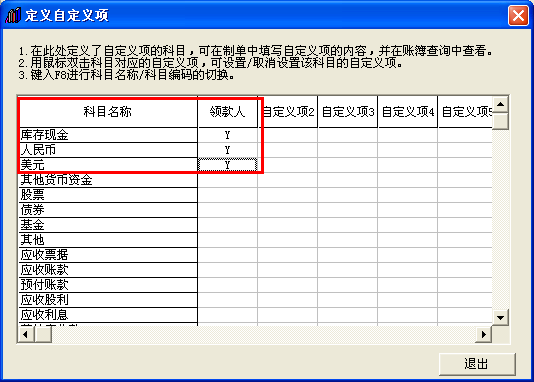Select the 人民币 row
Image resolution: width=534 pixels, height=382 pixels.
[x=108, y=150]
